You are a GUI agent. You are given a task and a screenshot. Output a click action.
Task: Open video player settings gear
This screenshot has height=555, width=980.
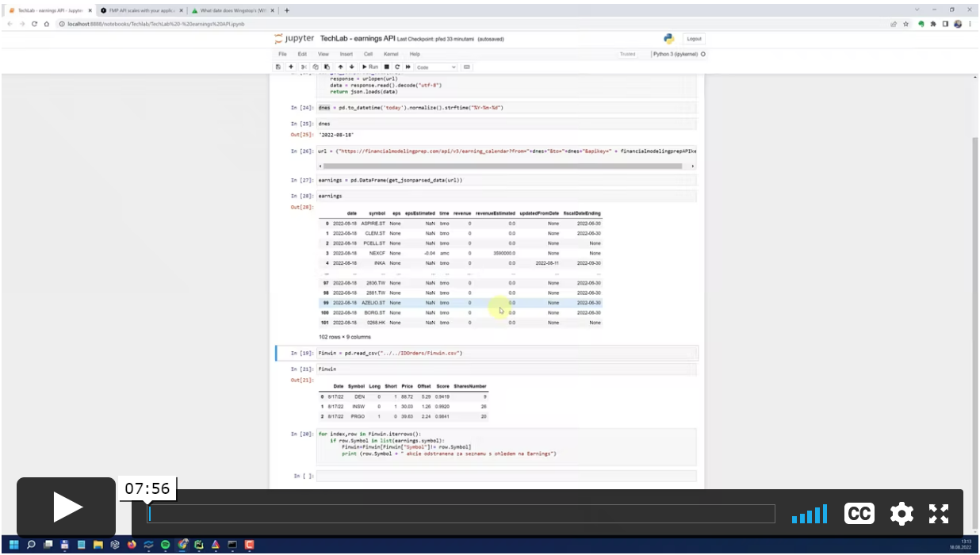902,514
